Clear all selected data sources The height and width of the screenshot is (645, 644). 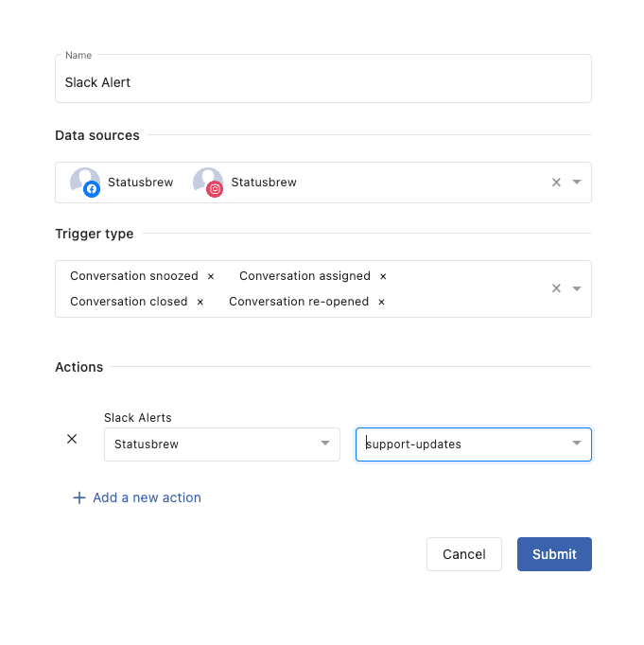click(556, 183)
